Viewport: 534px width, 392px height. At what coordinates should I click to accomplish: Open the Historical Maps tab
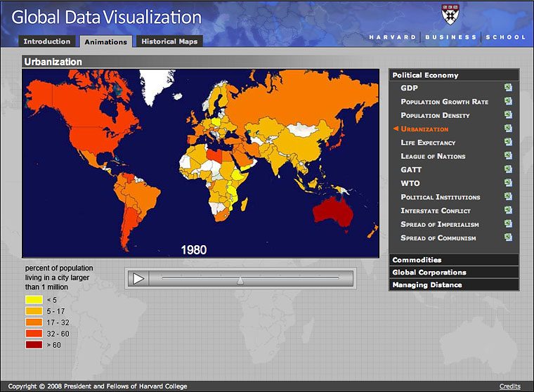(x=169, y=41)
